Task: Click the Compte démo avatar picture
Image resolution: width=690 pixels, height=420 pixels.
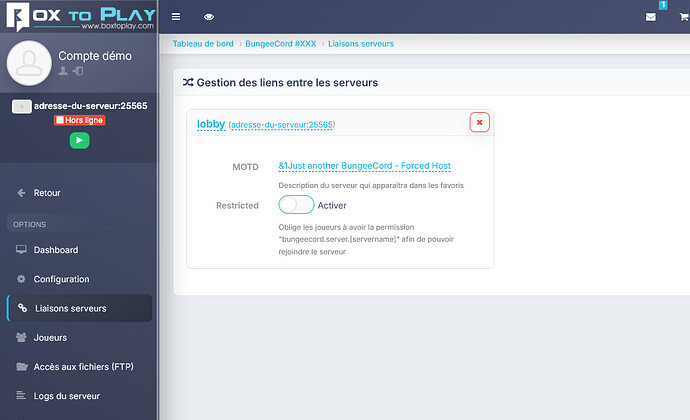Action: coord(29,63)
